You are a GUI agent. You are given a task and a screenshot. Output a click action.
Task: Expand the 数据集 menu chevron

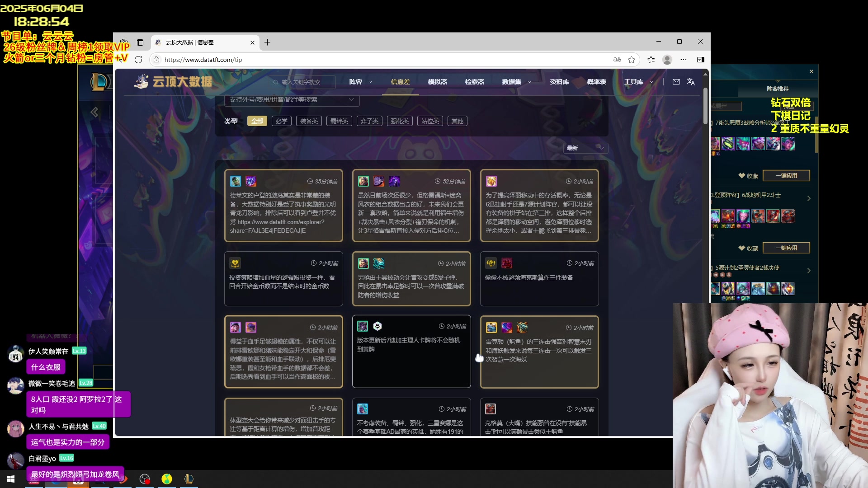529,82
